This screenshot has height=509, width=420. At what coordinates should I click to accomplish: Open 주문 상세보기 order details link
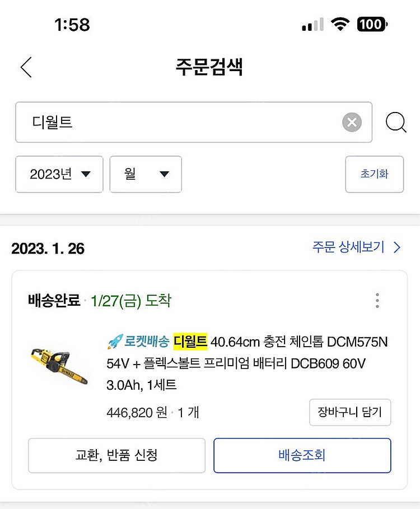[348, 248]
